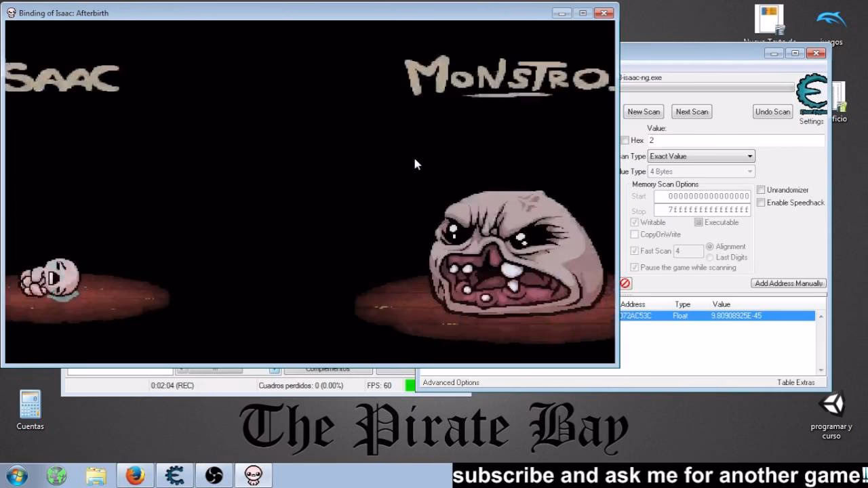This screenshot has width=868, height=488.
Task: Open the OBS icon in the taskbar
Action: 214,476
